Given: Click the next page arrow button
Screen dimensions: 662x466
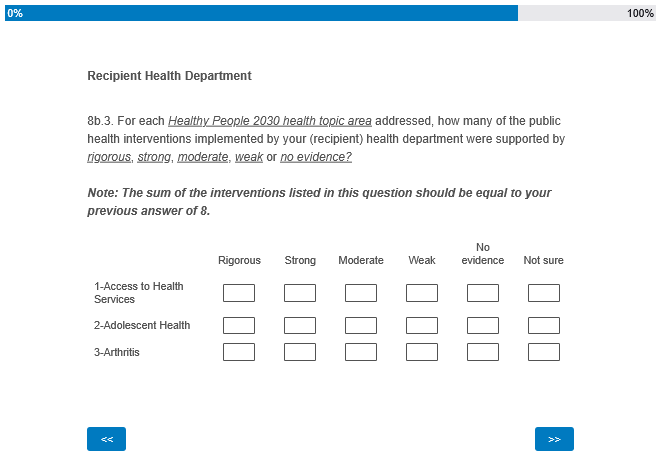Looking at the screenshot, I should [x=554, y=439].
